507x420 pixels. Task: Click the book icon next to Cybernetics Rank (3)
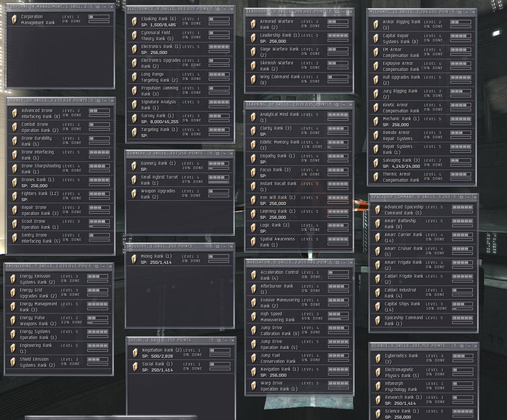(378, 358)
